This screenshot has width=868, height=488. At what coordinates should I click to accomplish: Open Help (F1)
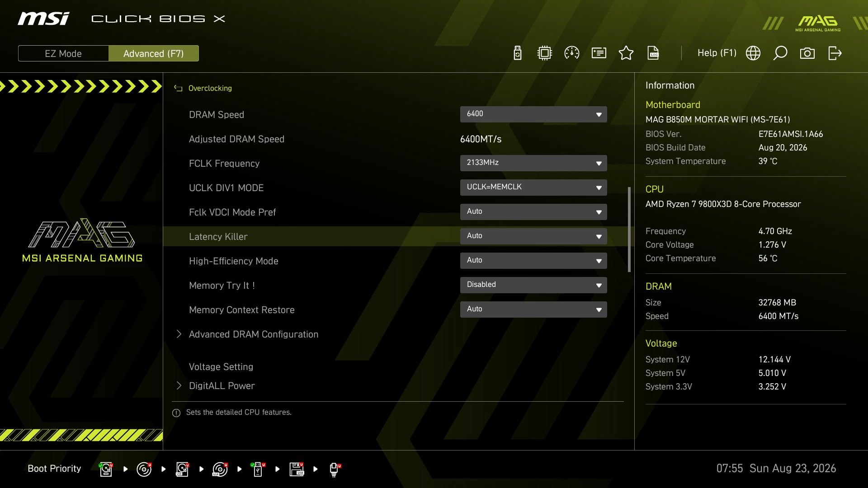(717, 53)
